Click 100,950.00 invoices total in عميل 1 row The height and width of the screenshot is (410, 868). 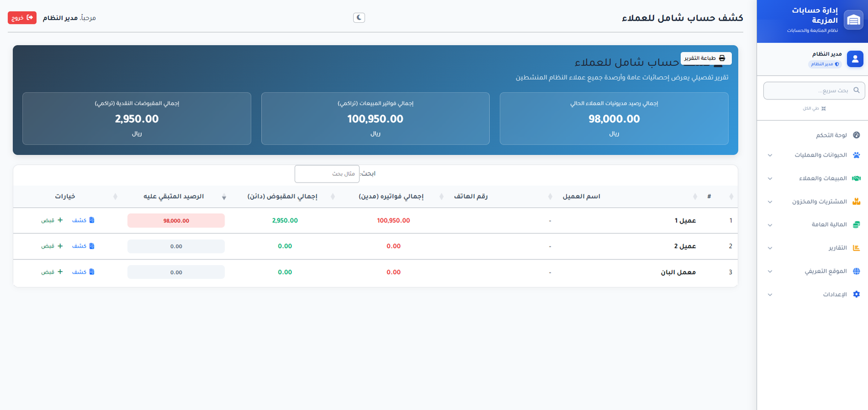393,220
